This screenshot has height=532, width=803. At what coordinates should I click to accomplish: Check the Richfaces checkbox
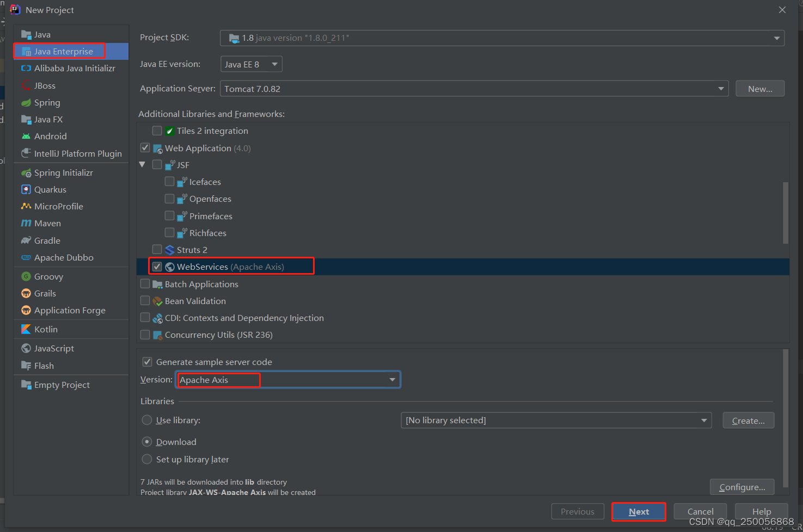point(169,232)
